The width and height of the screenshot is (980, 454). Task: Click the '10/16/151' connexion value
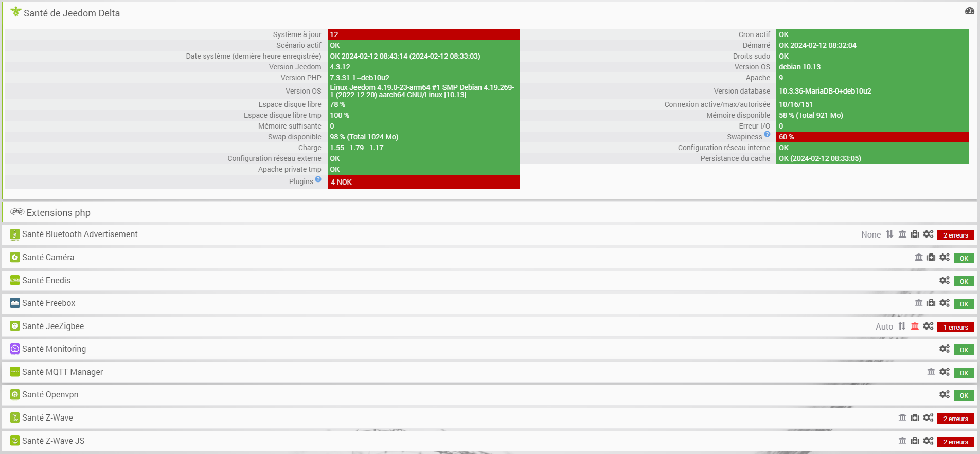796,104
